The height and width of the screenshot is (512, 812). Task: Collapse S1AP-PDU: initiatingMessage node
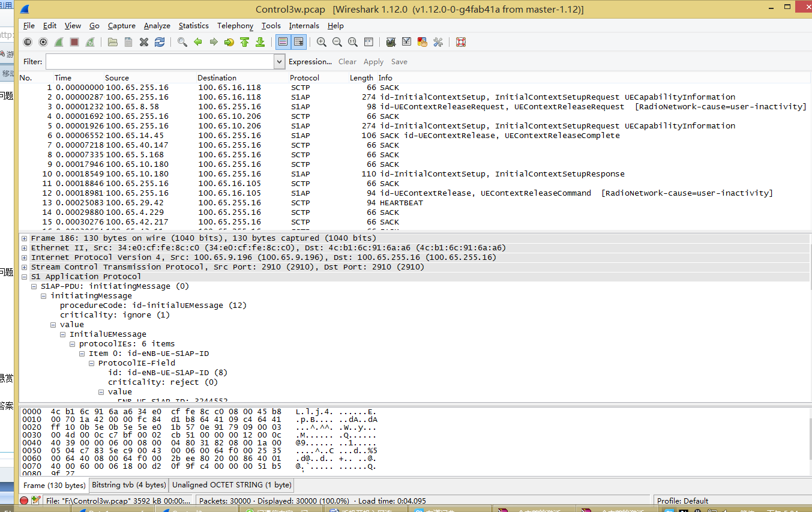click(x=34, y=286)
